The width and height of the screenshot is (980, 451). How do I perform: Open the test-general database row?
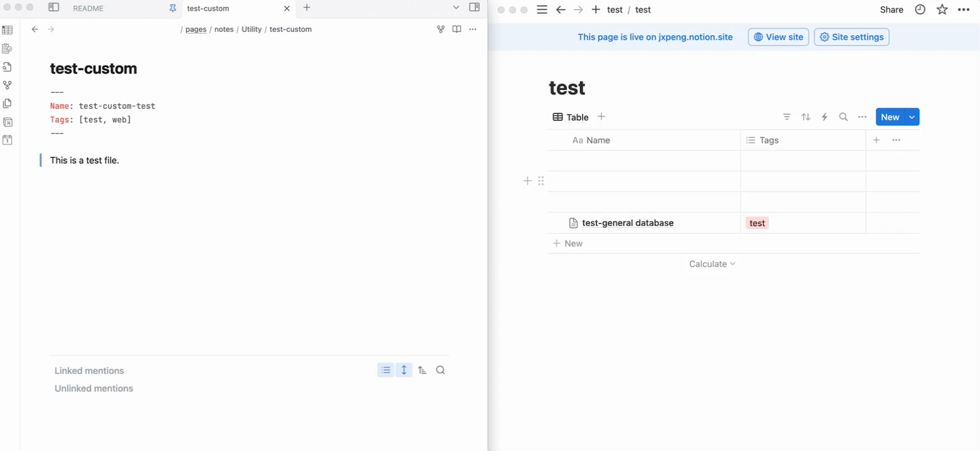(x=627, y=223)
